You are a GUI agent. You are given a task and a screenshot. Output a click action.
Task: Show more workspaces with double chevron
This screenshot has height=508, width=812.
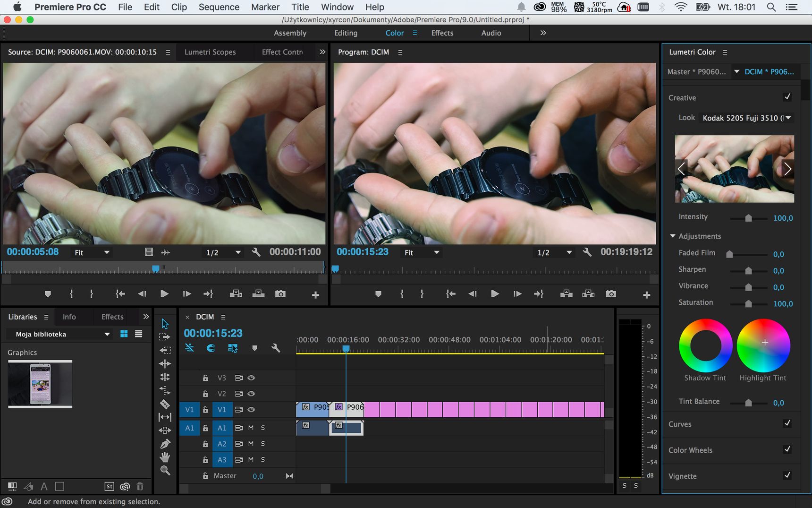pos(543,33)
